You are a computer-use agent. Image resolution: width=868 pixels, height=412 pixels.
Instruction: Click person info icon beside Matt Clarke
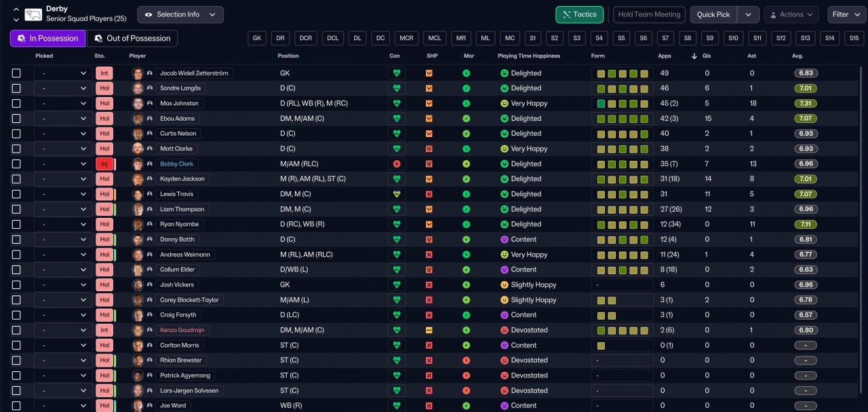pos(150,149)
